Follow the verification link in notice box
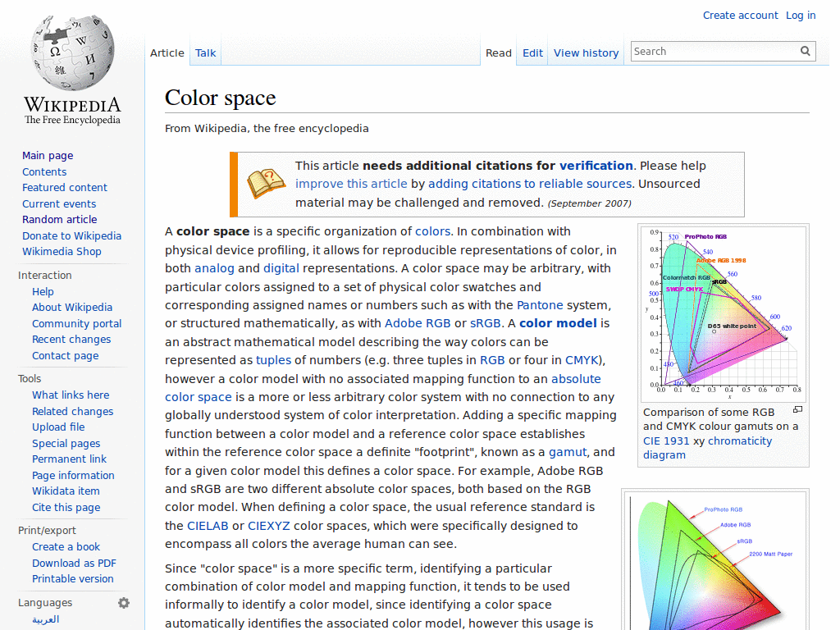Image resolution: width=840 pixels, height=630 pixels. (x=596, y=166)
